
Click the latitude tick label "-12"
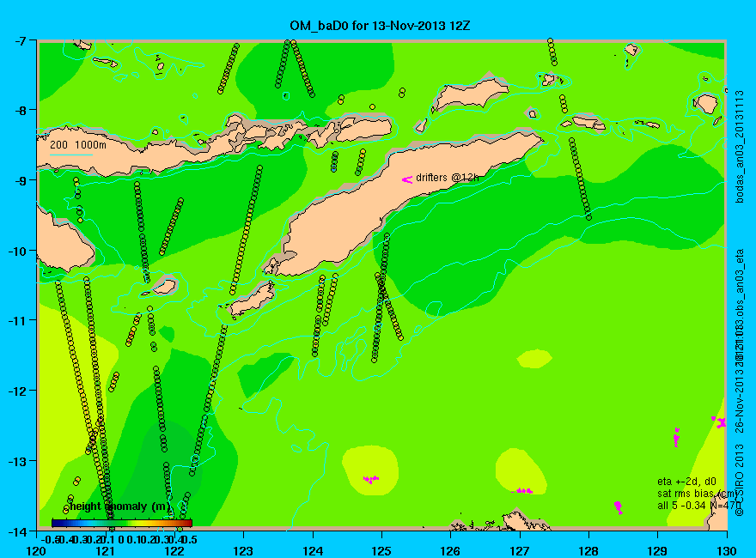coord(17,391)
